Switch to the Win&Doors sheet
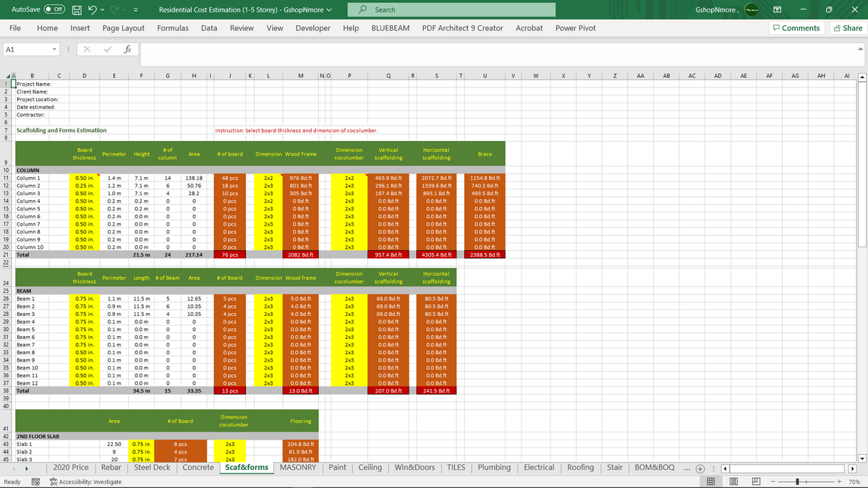This screenshot has height=488, width=868. 414,467
